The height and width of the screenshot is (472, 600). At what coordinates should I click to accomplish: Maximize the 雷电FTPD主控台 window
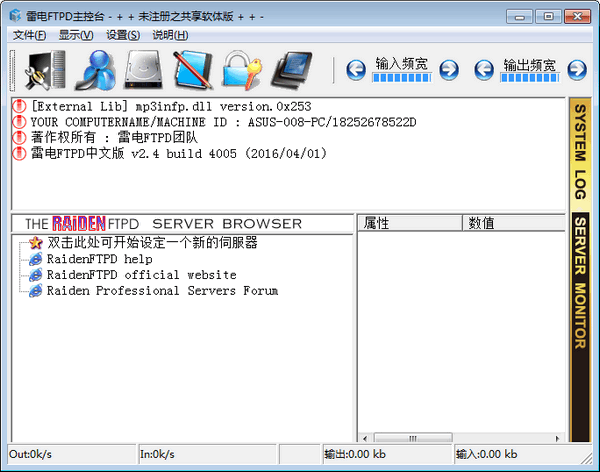[x=548, y=16]
